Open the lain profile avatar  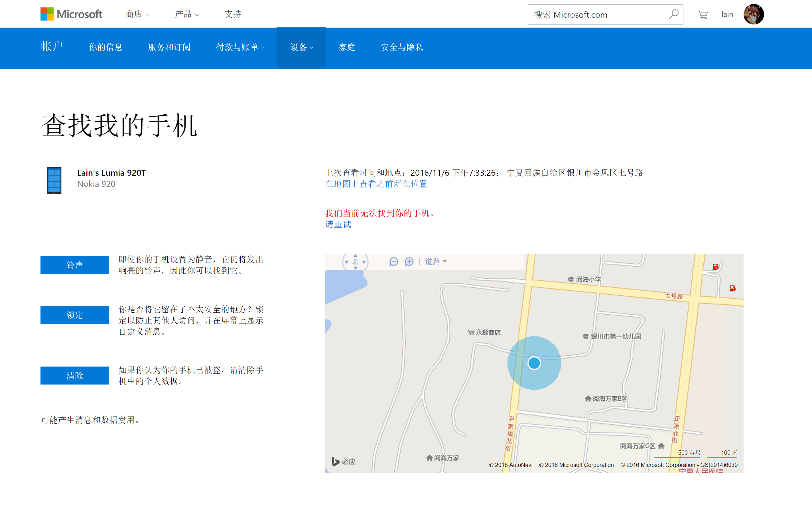point(753,14)
